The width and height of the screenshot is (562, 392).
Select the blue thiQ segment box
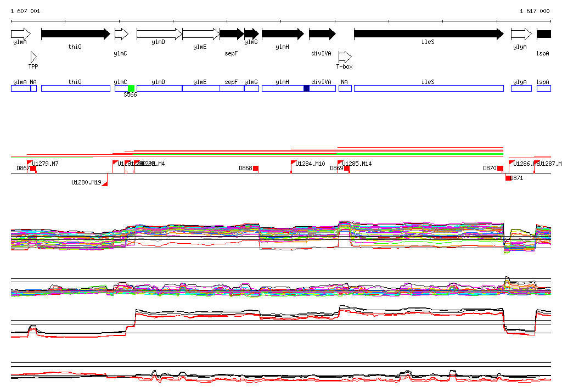click(76, 88)
